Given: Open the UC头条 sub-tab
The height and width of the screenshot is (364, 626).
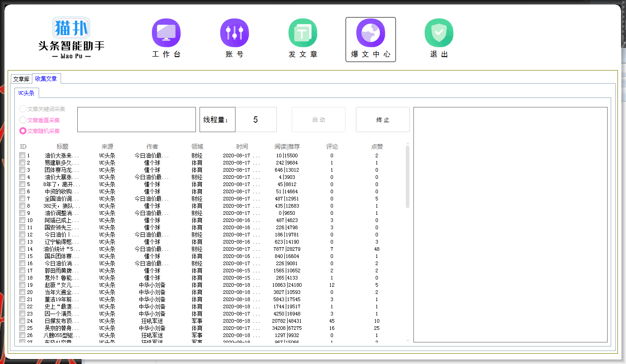Looking at the screenshot, I should pos(27,93).
